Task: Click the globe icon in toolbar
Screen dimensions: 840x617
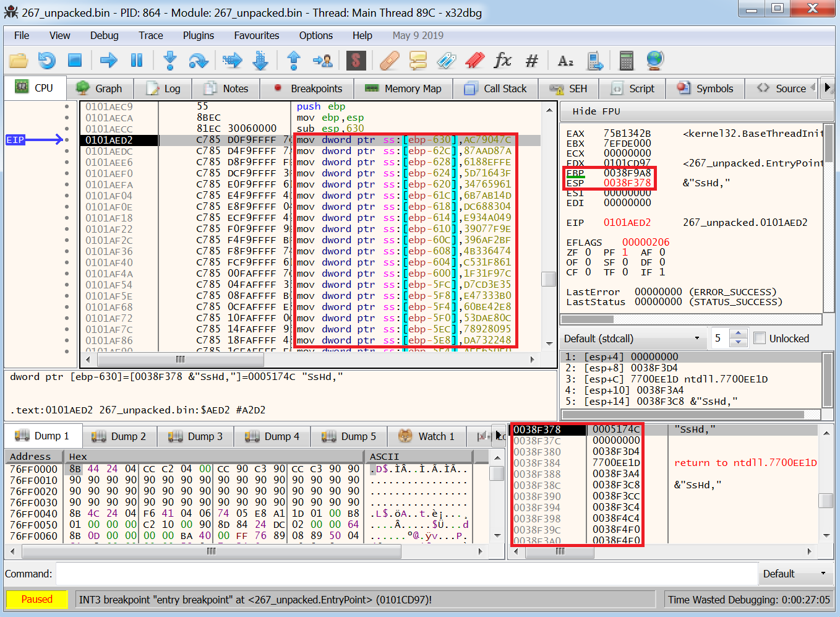Action: tap(655, 61)
